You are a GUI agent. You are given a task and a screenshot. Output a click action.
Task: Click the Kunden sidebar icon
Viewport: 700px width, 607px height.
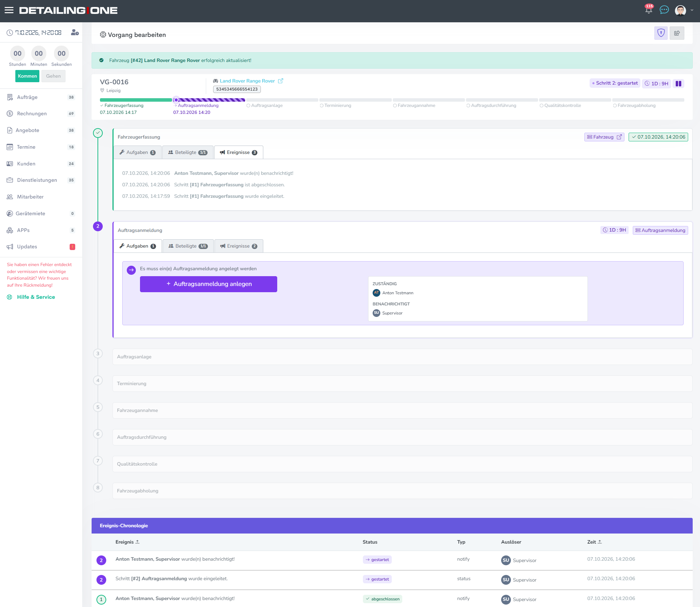pos(10,164)
